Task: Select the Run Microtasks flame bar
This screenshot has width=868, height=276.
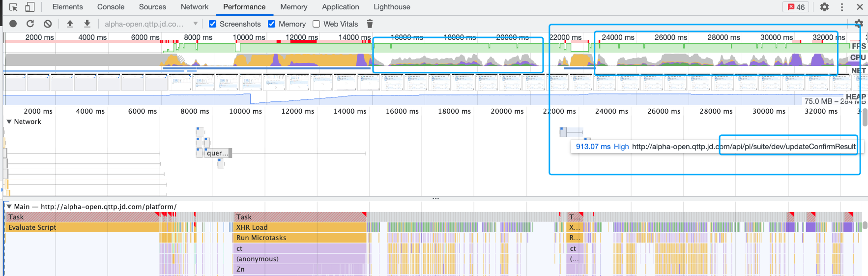Action: click(x=300, y=238)
